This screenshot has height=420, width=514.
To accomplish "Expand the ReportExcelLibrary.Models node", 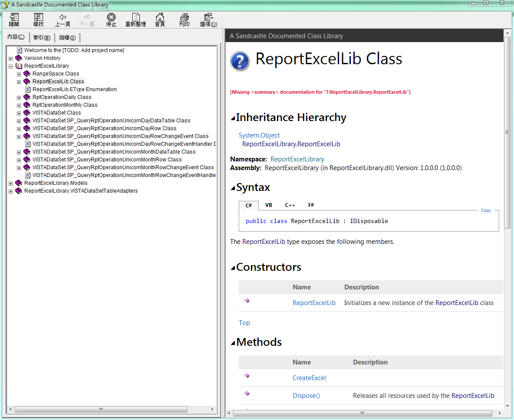I will [10, 183].
